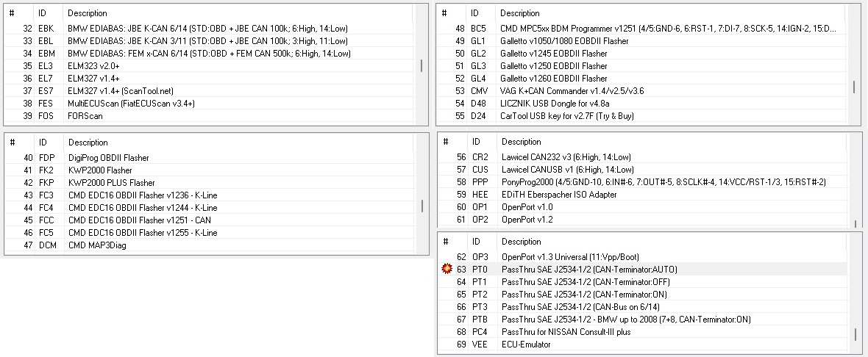This screenshot has width=868, height=357.
Task: Select the FORScan interface row
Action: pyautogui.click(x=85, y=116)
